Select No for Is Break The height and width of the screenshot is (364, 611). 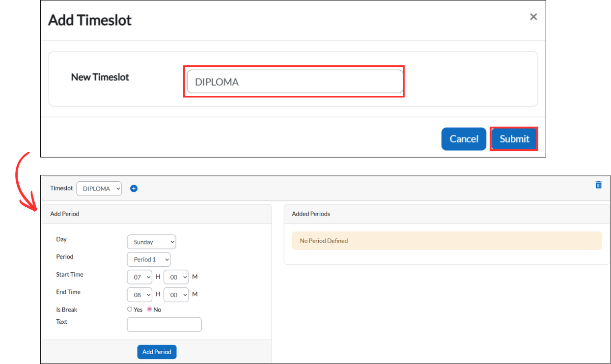pos(150,309)
